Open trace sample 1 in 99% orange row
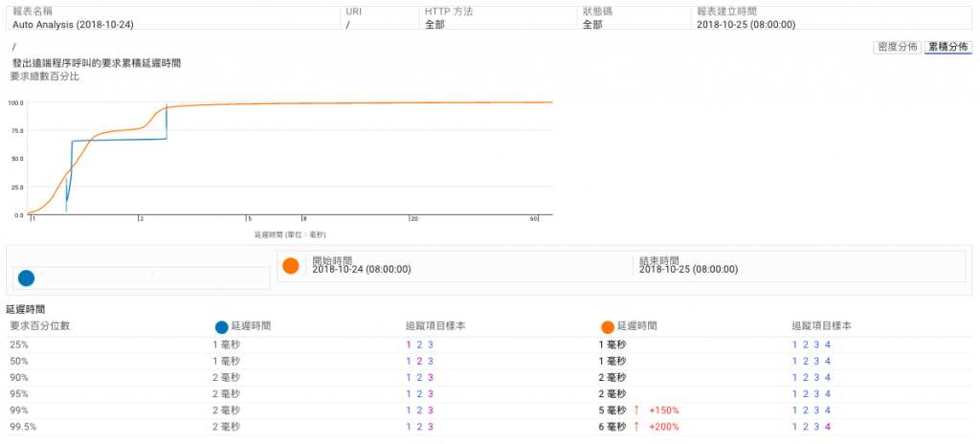 click(795, 411)
